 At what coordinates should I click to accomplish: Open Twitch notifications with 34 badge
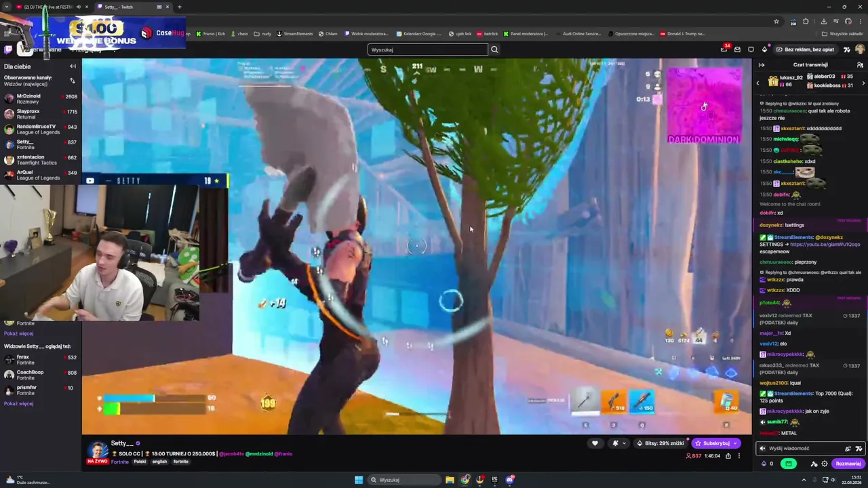click(724, 49)
